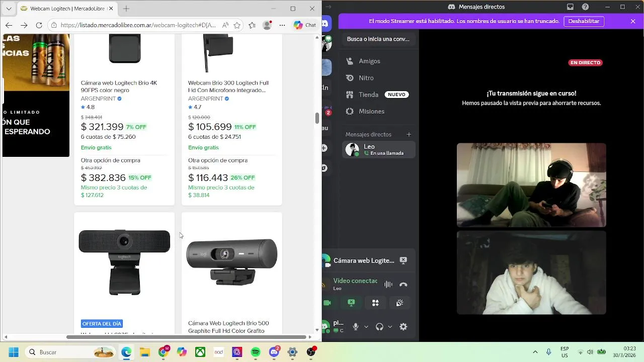This screenshot has height=362, width=644.
Task: Disable Streamer mode with Deshabilitar button
Action: [x=584, y=21]
